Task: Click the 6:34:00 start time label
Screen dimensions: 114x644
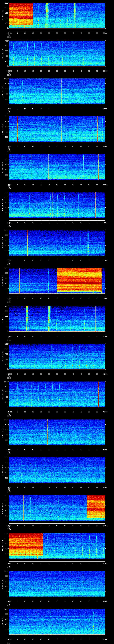Action: (x=9, y=147)
